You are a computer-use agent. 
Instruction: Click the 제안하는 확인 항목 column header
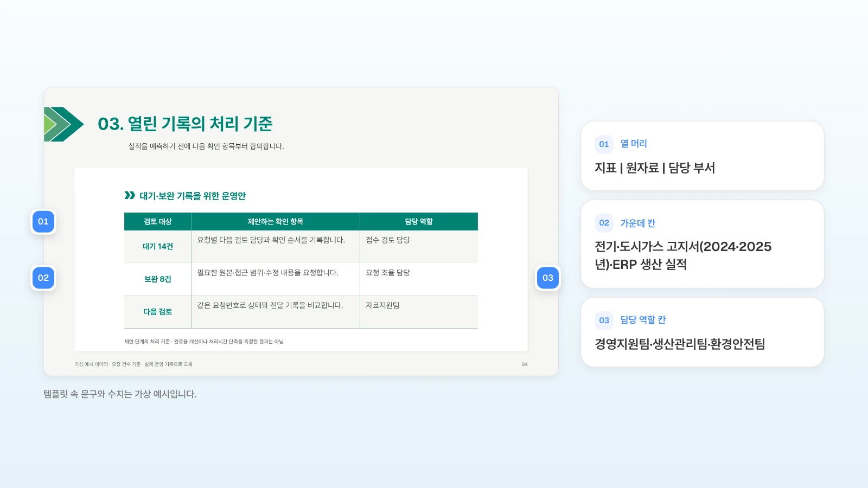tap(276, 221)
